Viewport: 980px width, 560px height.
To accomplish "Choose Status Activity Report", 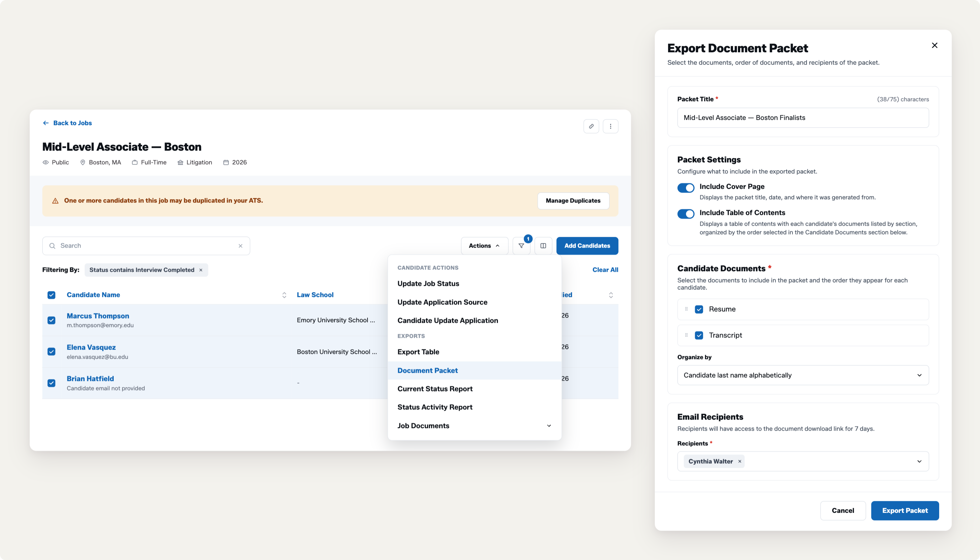I will [474, 407].
